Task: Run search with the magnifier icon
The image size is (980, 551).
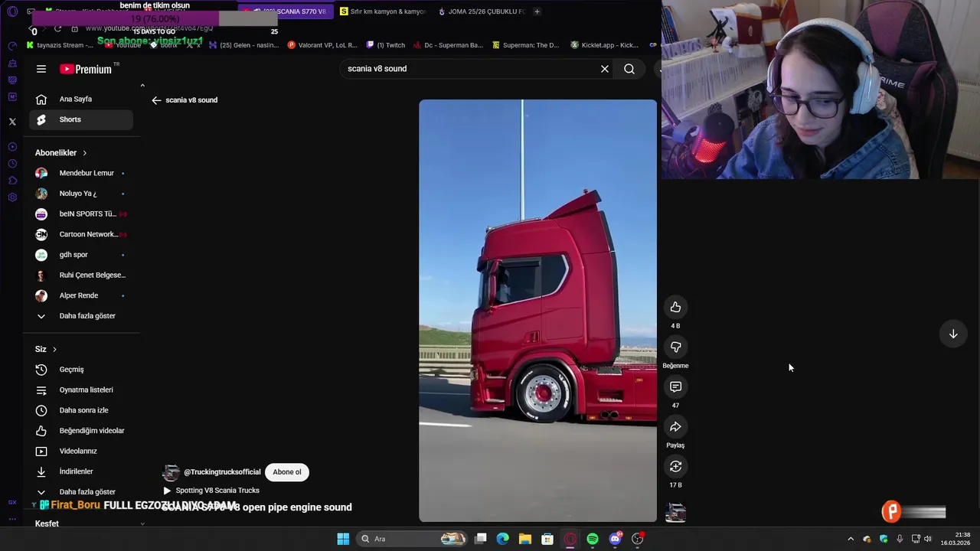Action: [x=629, y=69]
